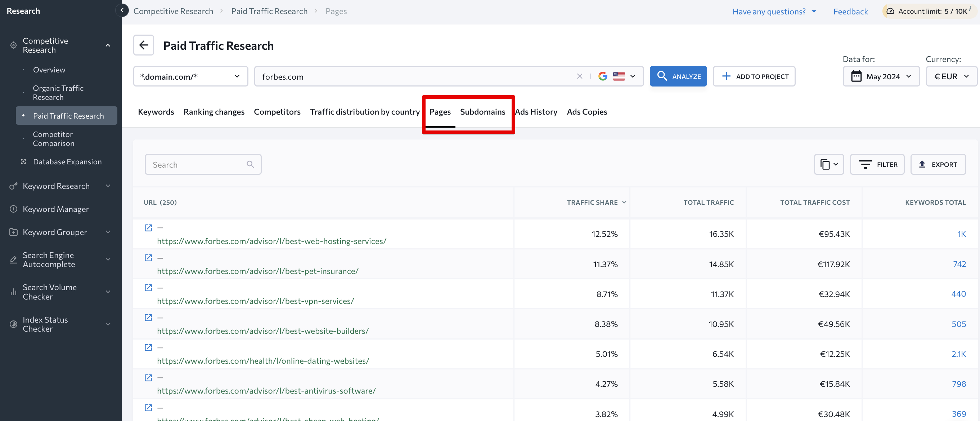Switch to the Ranking changes tab

214,112
